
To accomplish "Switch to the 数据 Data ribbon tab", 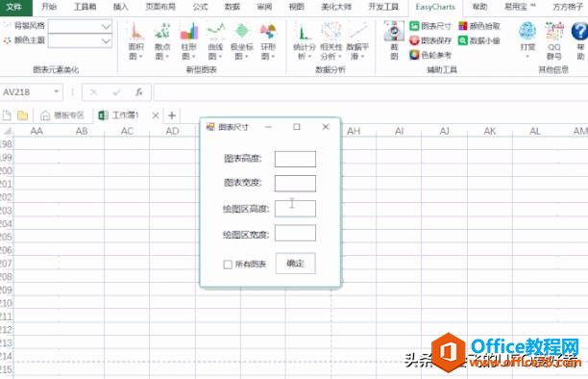I will click(233, 7).
